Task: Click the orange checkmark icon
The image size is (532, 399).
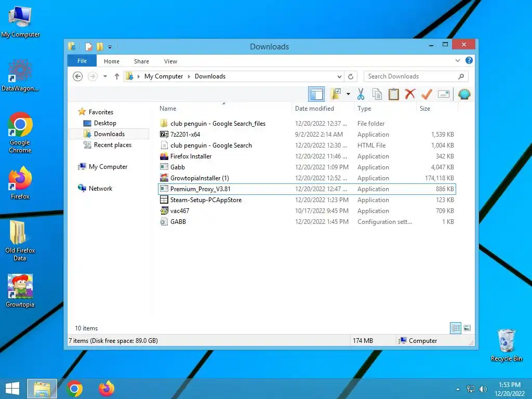Action: coord(427,94)
